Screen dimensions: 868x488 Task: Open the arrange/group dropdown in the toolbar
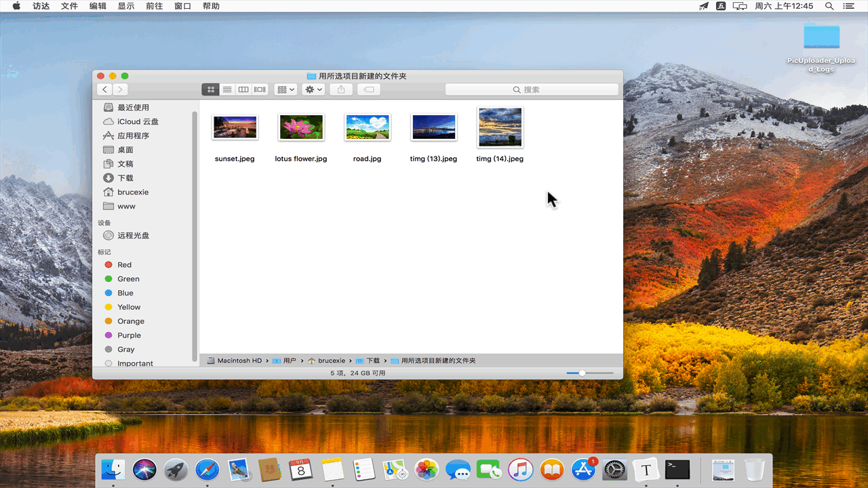pos(285,89)
